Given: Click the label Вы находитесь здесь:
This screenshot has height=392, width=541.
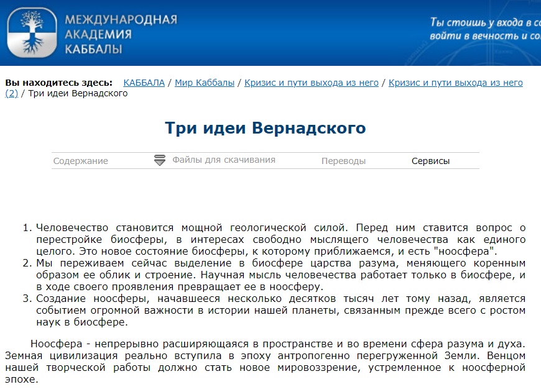Looking at the screenshot, I should click(x=59, y=83).
